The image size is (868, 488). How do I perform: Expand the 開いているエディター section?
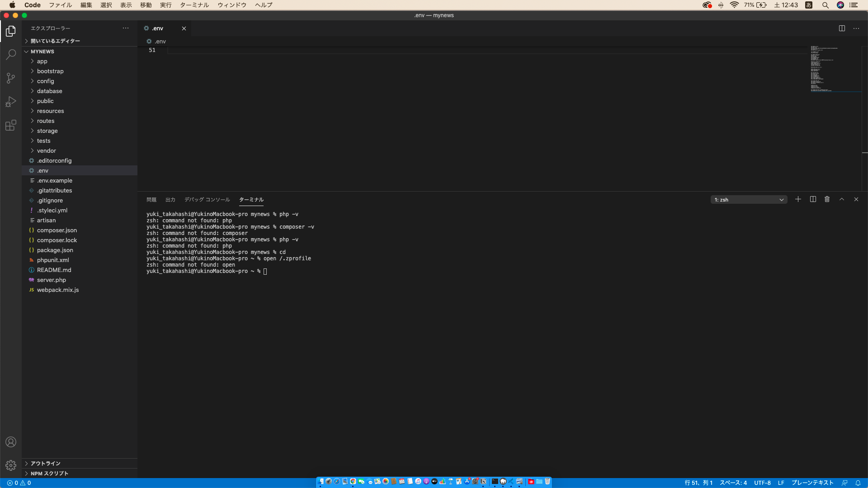coord(80,41)
